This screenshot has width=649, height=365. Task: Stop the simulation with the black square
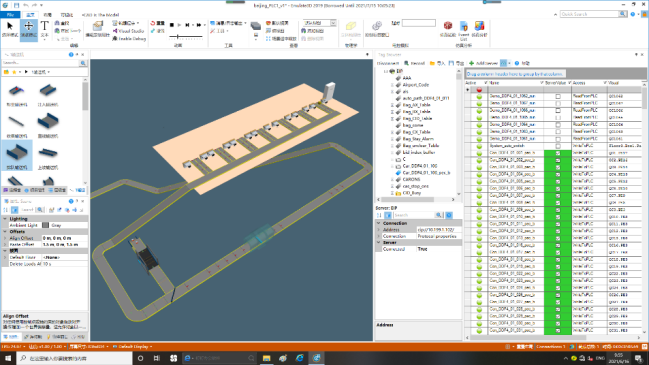(x=172, y=25)
